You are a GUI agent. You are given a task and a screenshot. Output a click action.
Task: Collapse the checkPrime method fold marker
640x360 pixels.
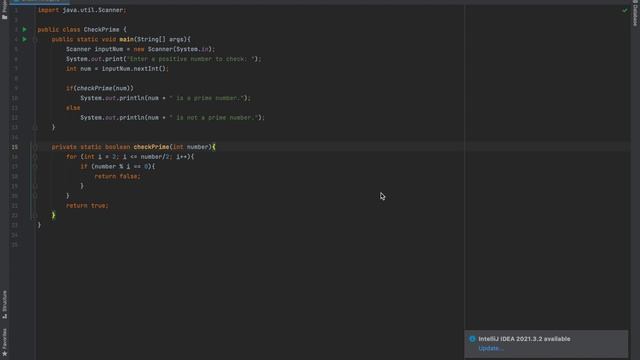(35, 147)
